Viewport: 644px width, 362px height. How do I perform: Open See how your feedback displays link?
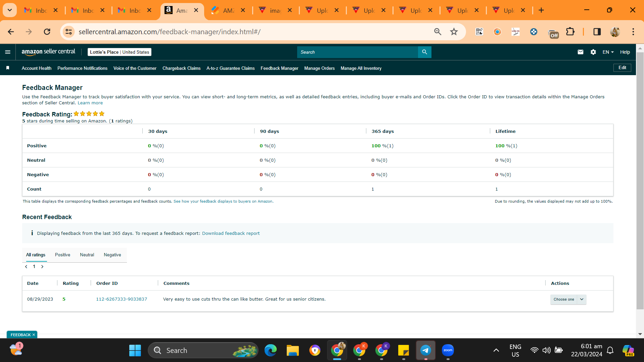223,201
